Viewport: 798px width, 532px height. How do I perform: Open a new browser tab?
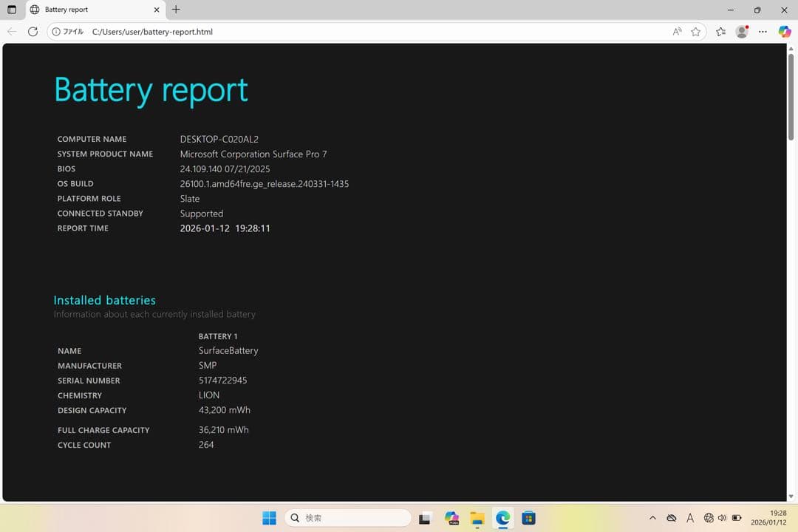point(175,10)
